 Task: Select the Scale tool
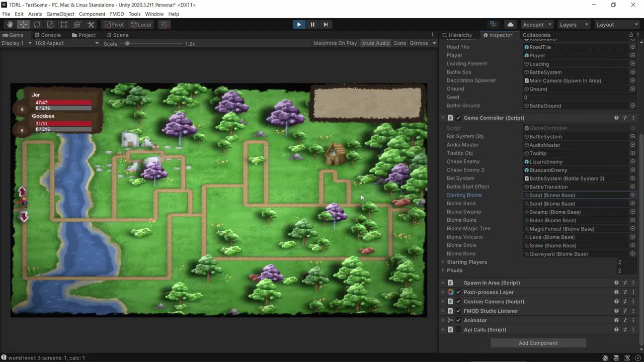pyautogui.click(x=50, y=24)
